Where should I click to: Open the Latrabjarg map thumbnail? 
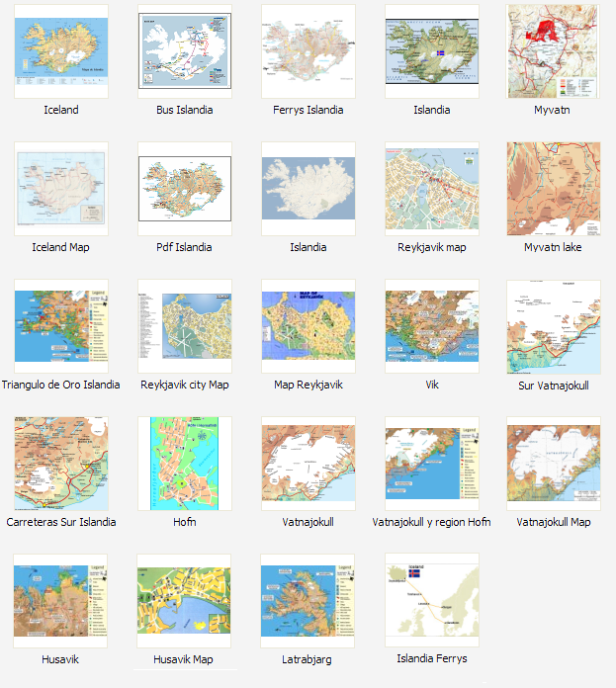(308, 600)
